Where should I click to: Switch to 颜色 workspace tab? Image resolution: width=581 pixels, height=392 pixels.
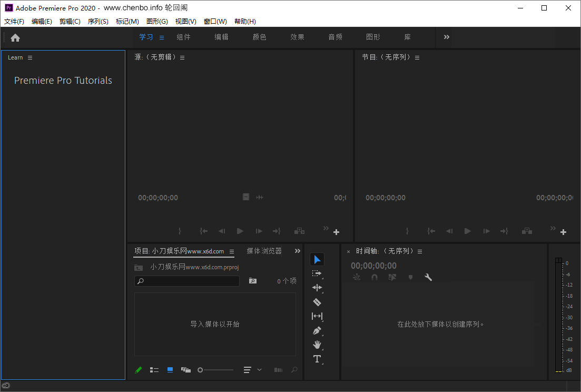259,37
